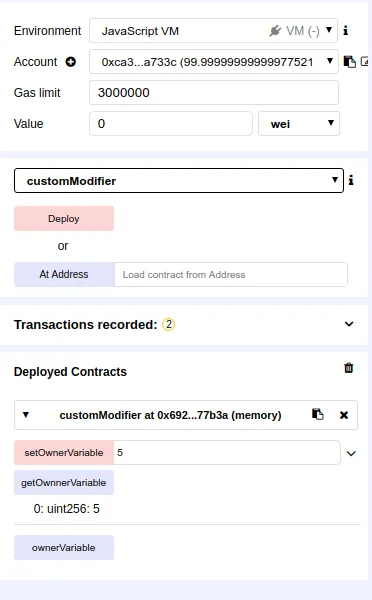Add a new account with plus icon
372x600 pixels.
[70, 62]
